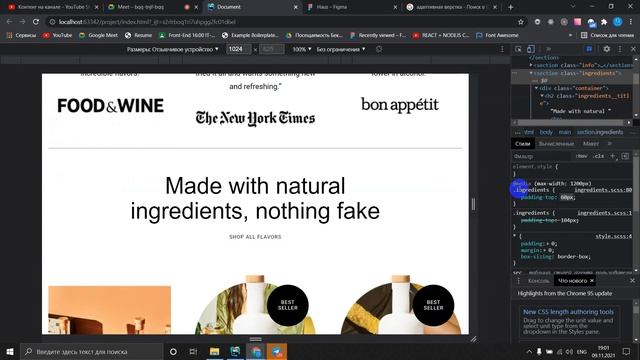Open Telegram from the taskbar
Image resolution: width=640 pixels, height=360 pixels.
pos(277,351)
